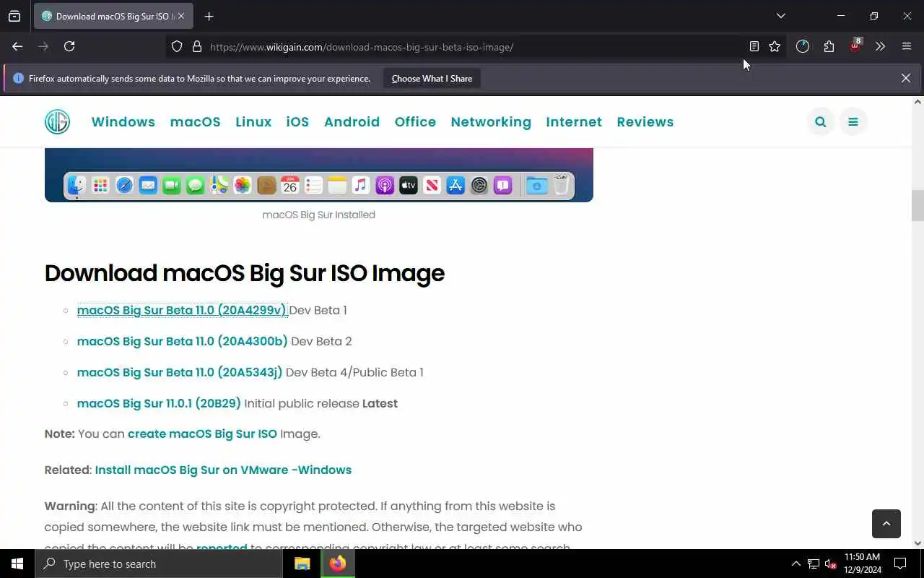Click the site padlock icon

(196, 47)
